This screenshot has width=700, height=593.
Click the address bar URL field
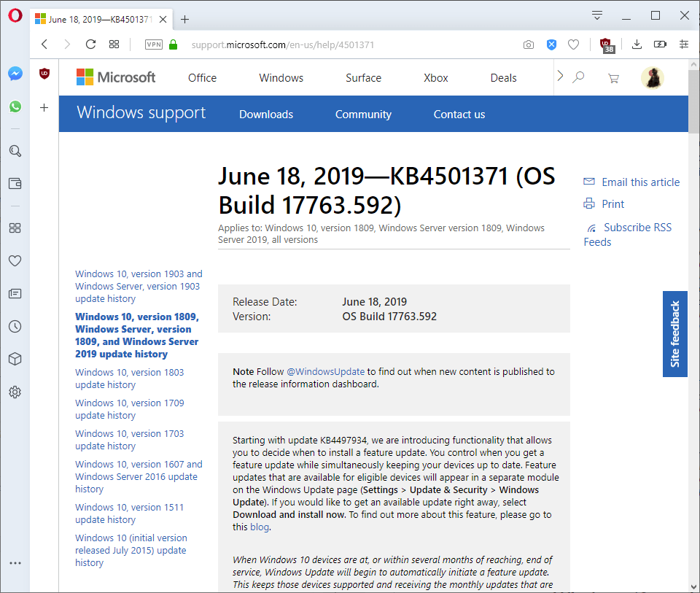coord(283,44)
